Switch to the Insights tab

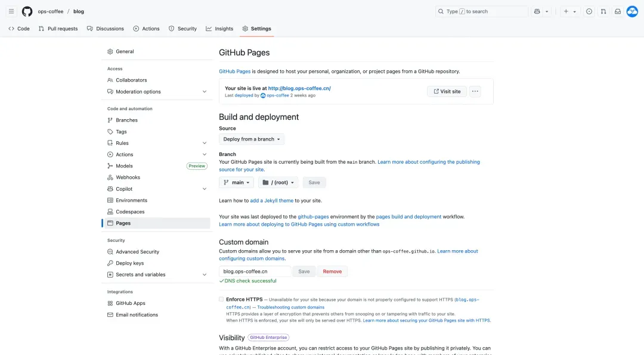219,29
